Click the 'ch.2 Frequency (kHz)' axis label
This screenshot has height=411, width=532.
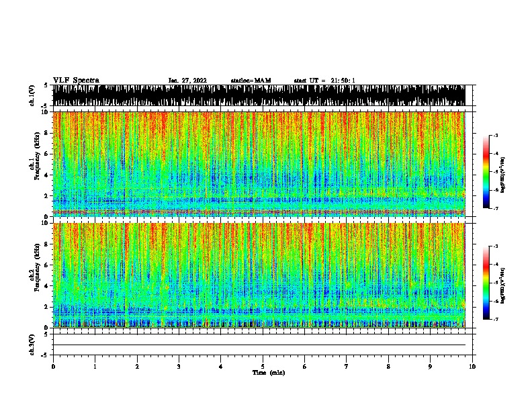click(x=34, y=267)
